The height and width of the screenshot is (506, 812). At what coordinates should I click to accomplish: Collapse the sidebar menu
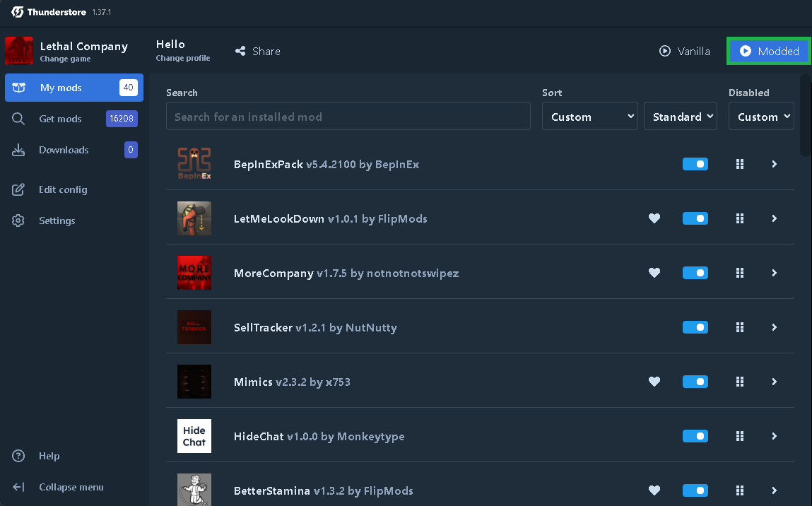[74, 487]
